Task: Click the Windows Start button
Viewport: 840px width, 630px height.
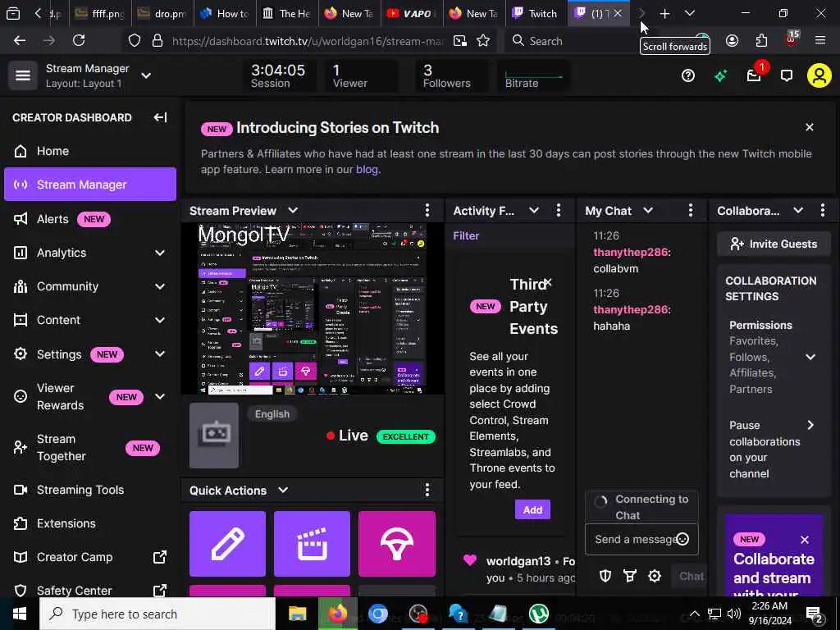Action: pyautogui.click(x=20, y=614)
